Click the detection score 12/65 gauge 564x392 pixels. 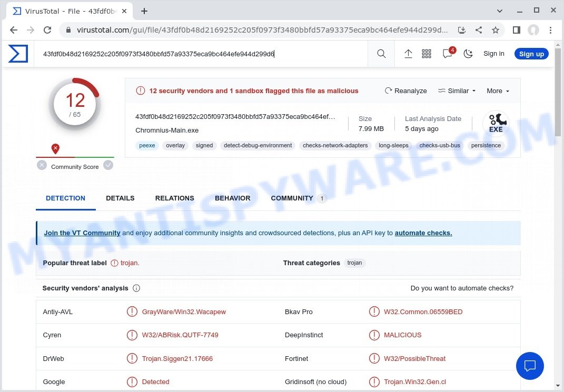(75, 105)
